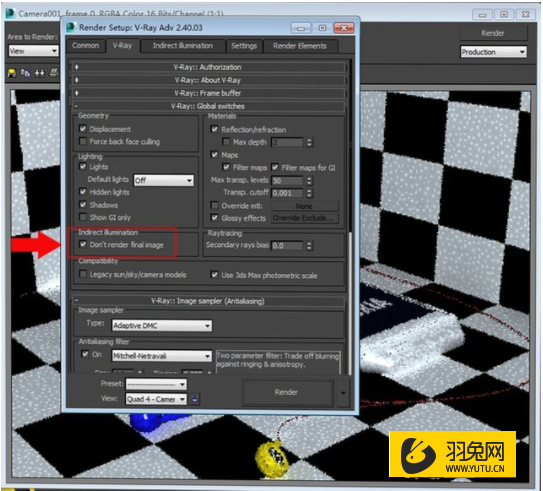Click the Max transp. levels field
This screenshot has height=491, width=543.
[287, 180]
